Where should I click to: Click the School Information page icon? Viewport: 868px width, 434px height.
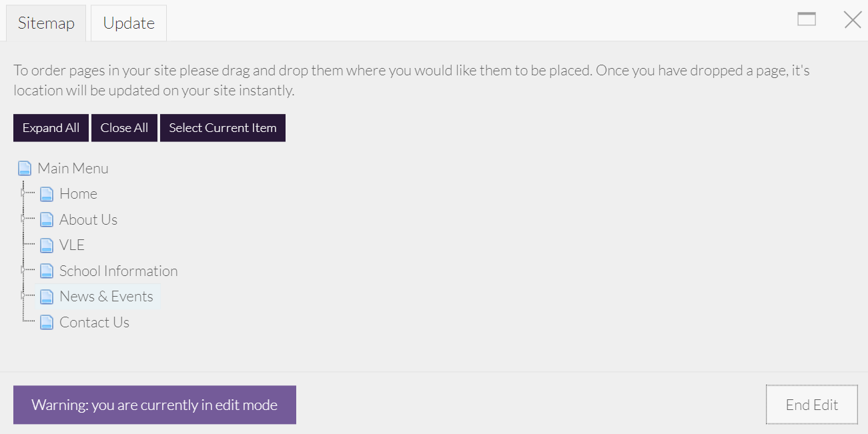tap(47, 271)
